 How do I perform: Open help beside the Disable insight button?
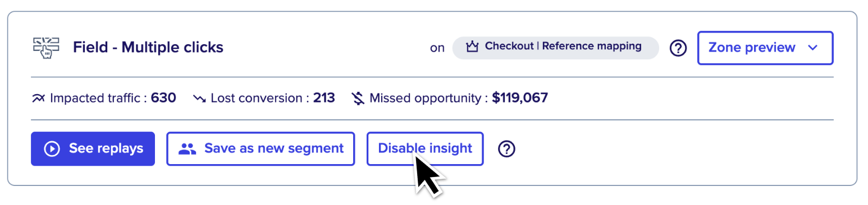[507, 149]
